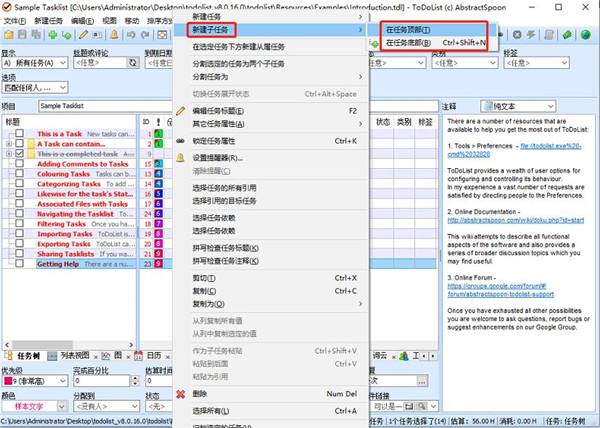Click the open tasklist folder icon
Screen dimensions: 600x428
click(9, 35)
